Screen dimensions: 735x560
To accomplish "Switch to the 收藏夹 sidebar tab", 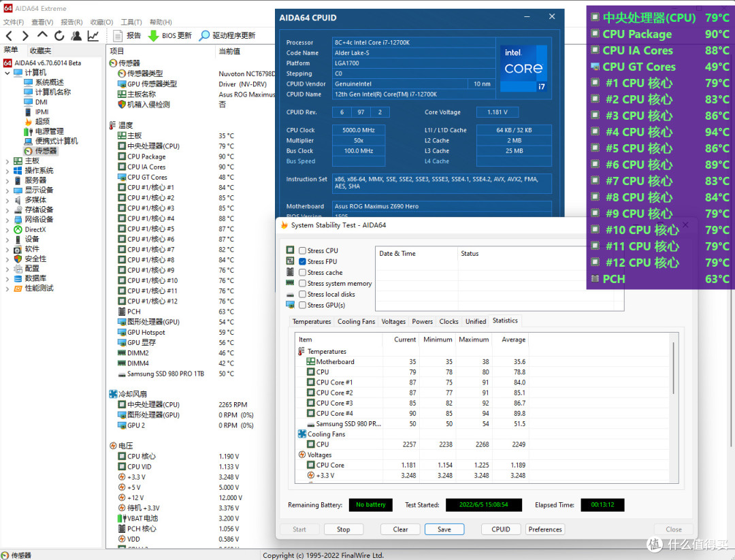I will point(40,50).
